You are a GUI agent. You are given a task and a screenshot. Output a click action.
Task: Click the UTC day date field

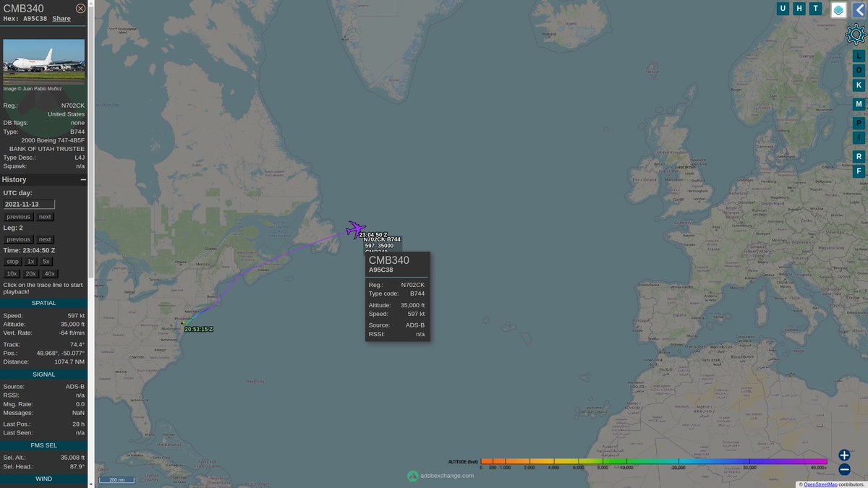click(30, 205)
